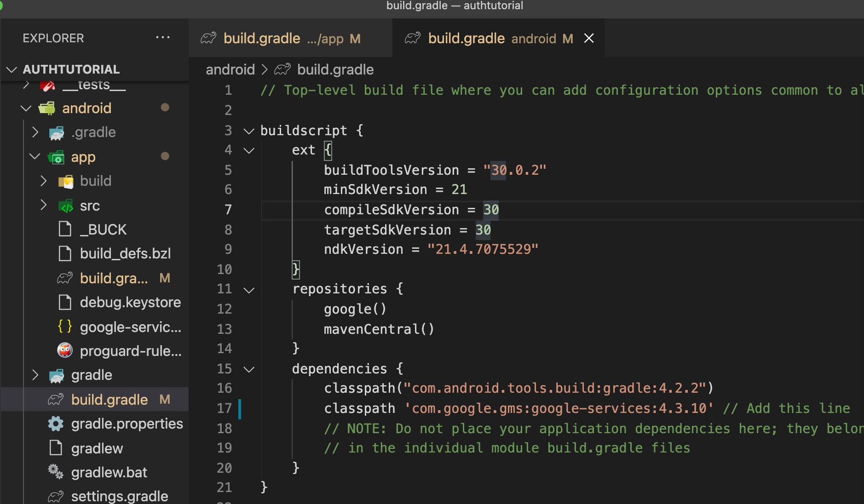Click the gradle.properties gear icon

click(x=56, y=424)
